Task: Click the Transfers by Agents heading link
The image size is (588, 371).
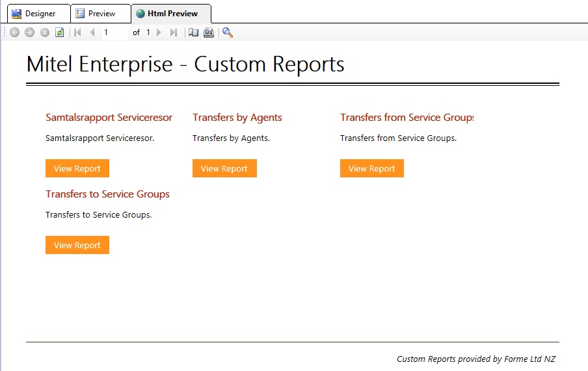Action: pyautogui.click(x=237, y=118)
